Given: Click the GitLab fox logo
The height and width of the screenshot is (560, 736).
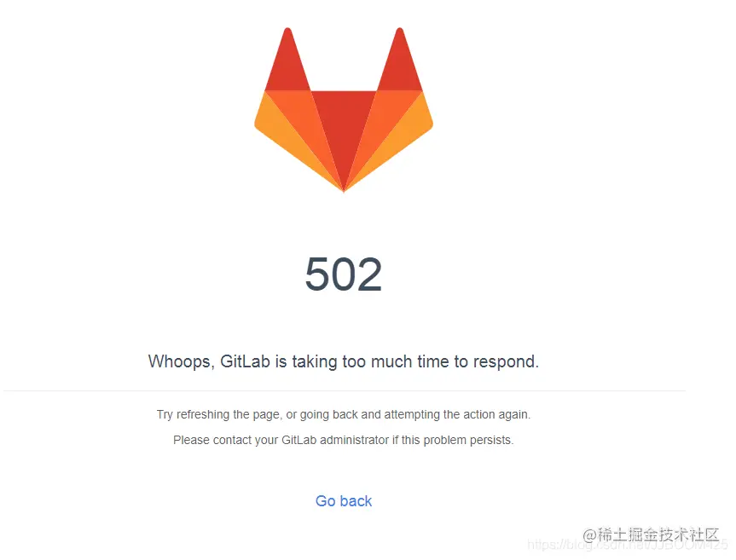Looking at the screenshot, I should [x=344, y=109].
